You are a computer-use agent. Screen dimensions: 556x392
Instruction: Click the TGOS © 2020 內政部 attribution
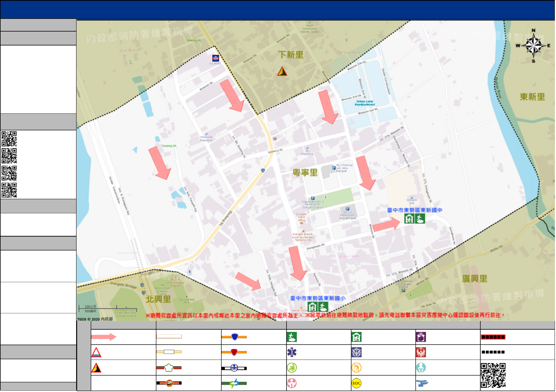point(95,319)
